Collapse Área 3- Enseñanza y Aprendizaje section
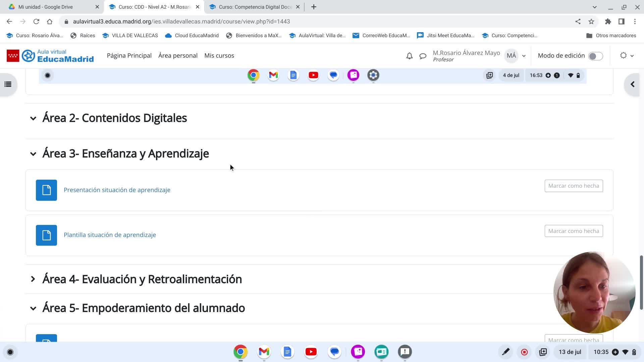This screenshot has width=644, height=362. click(33, 154)
